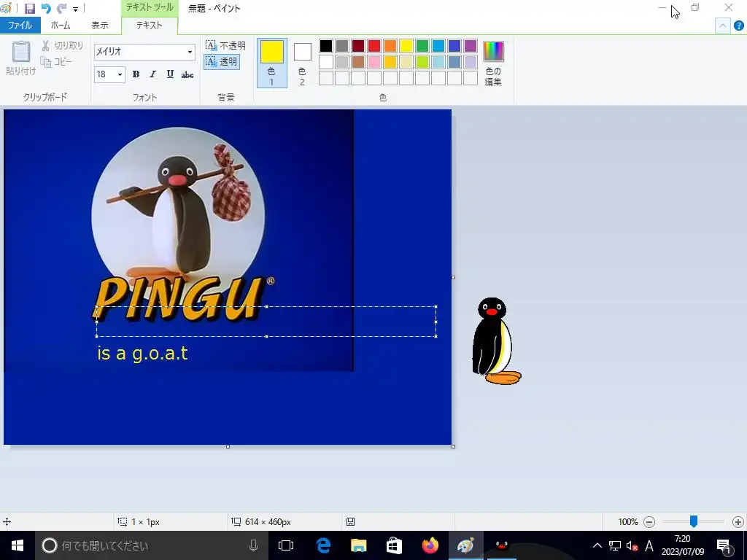Toggle strikethrough text formatting
The width and height of the screenshot is (747, 560).
(x=187, y=74)
